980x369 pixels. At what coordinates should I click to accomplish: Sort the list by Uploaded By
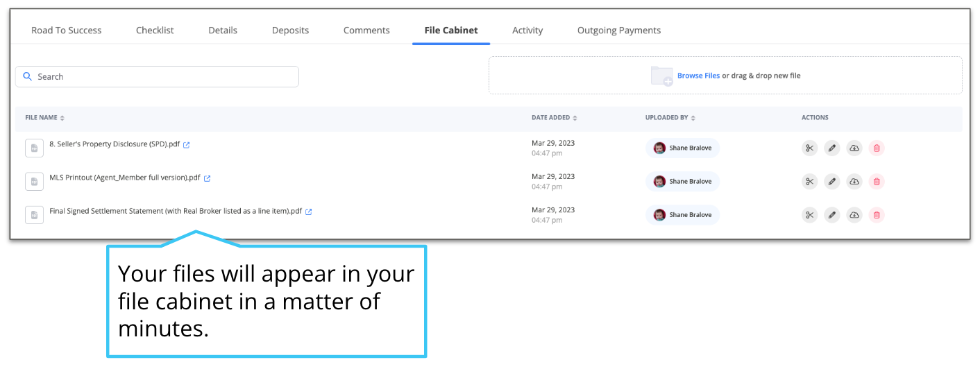point(670,118)
